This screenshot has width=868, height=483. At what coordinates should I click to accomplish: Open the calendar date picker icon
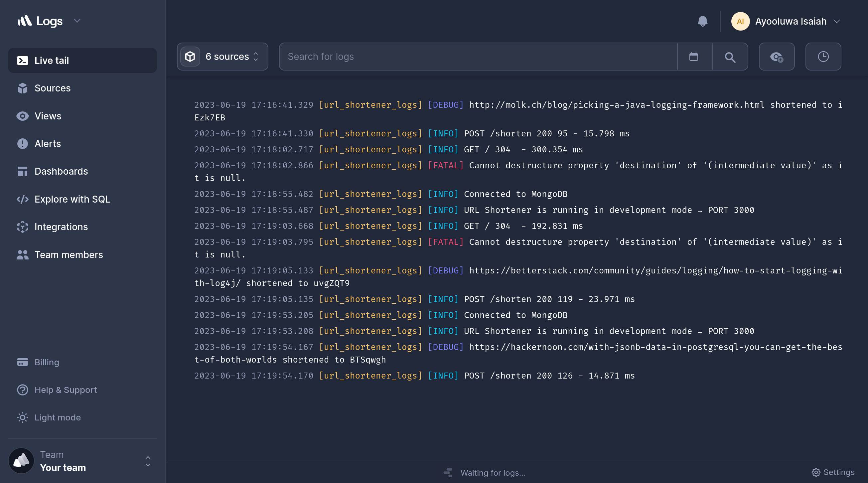point(694,57)
